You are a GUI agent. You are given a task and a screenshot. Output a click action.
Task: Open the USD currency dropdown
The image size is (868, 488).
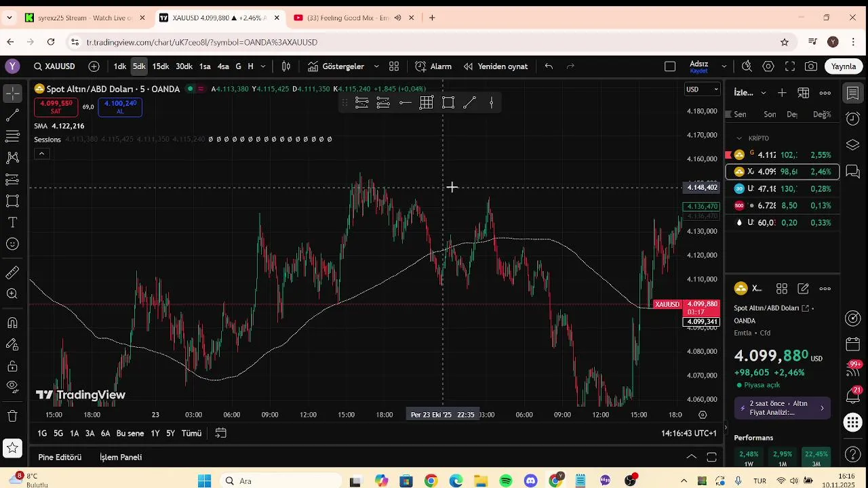[x=702, y=89]
